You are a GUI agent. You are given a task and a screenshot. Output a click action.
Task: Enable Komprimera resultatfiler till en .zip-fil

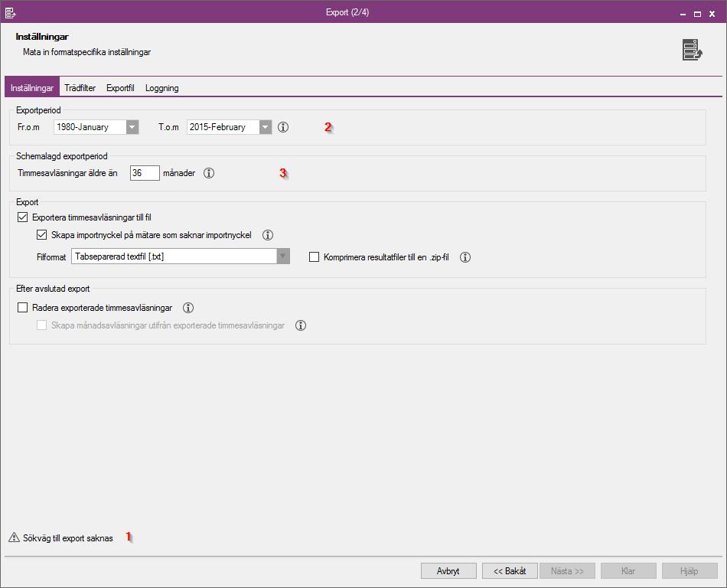(x=314, y=257)
